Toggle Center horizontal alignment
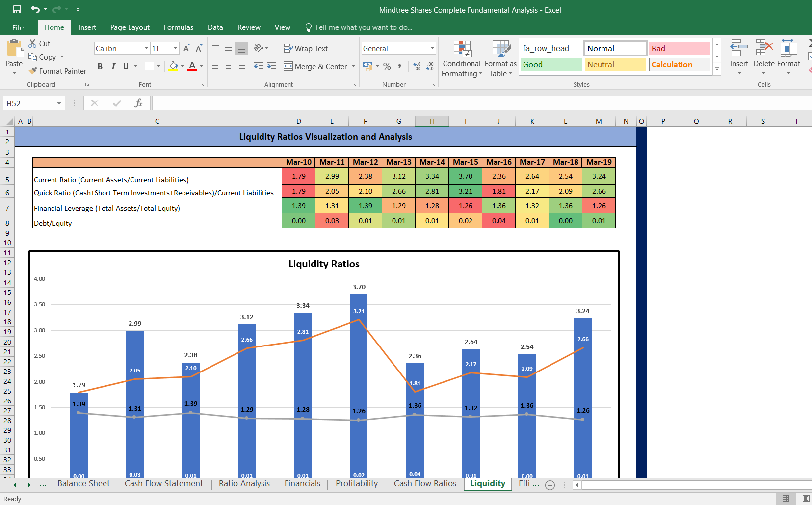812x505 pixels. coord(228,66)
